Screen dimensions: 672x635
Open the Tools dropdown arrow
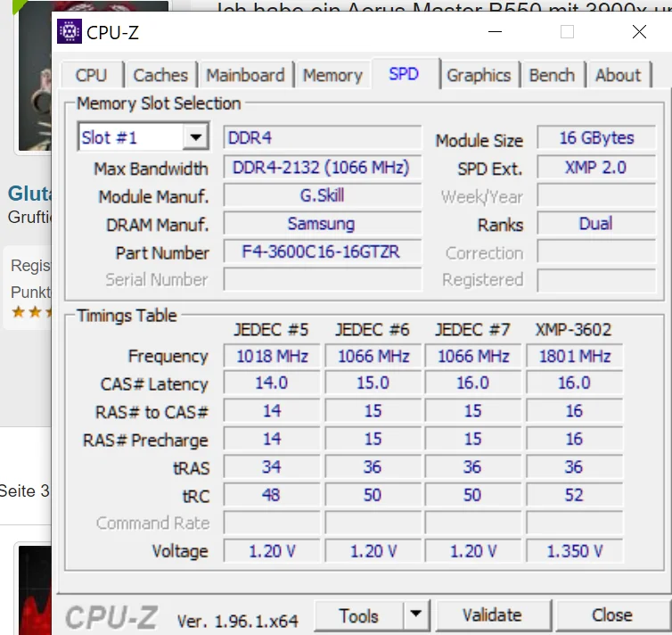[415, 614]
